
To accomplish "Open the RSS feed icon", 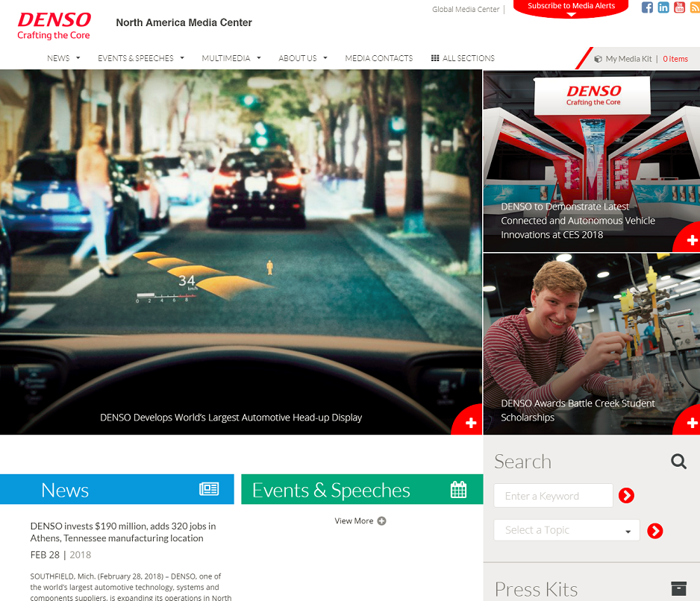I will (x=695, y=7).
